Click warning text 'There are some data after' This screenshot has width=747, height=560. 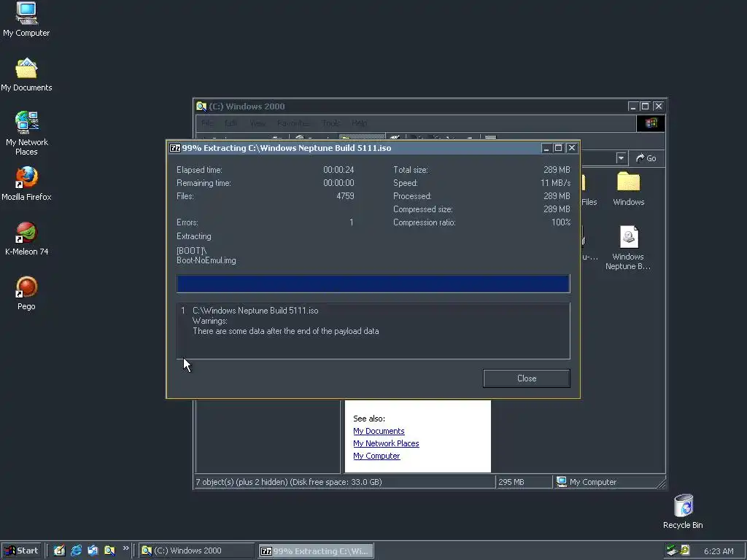286,331
